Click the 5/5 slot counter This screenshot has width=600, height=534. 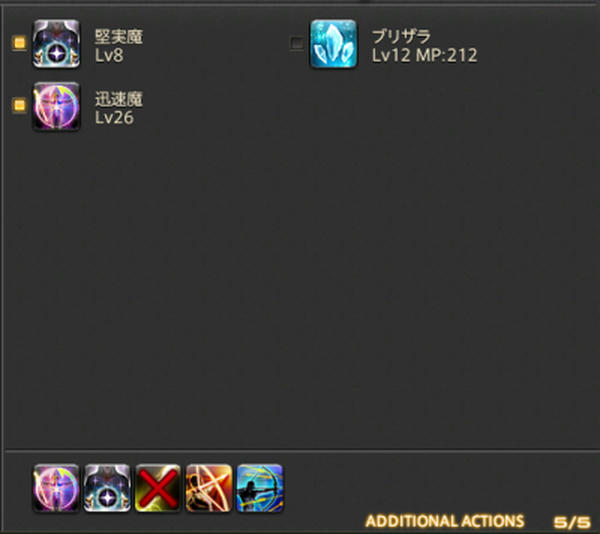tap(572, 522)
